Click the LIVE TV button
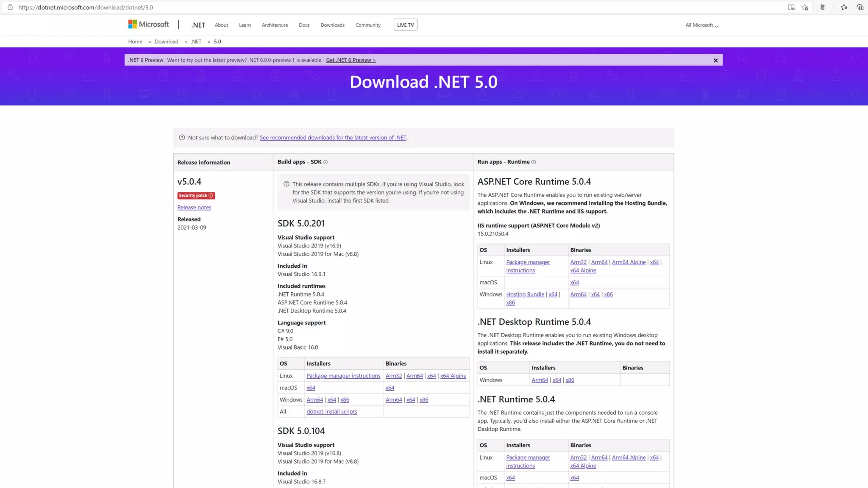 coord(405,25)
